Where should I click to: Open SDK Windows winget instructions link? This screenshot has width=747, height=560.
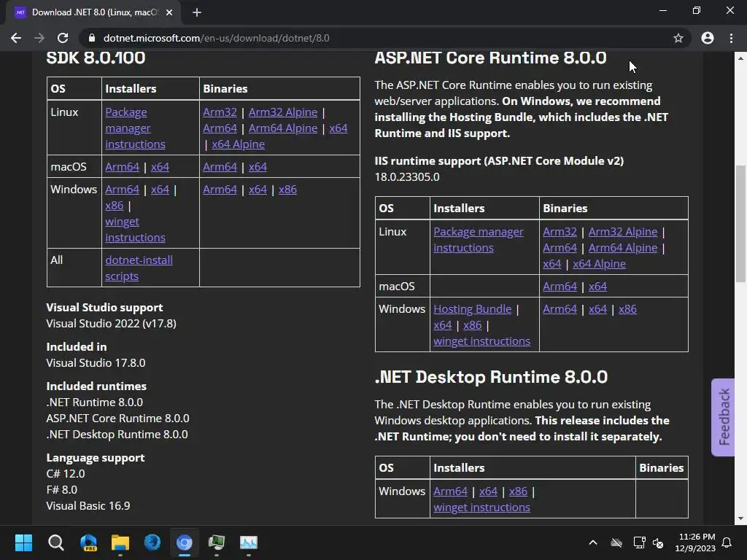click(135, 230)
